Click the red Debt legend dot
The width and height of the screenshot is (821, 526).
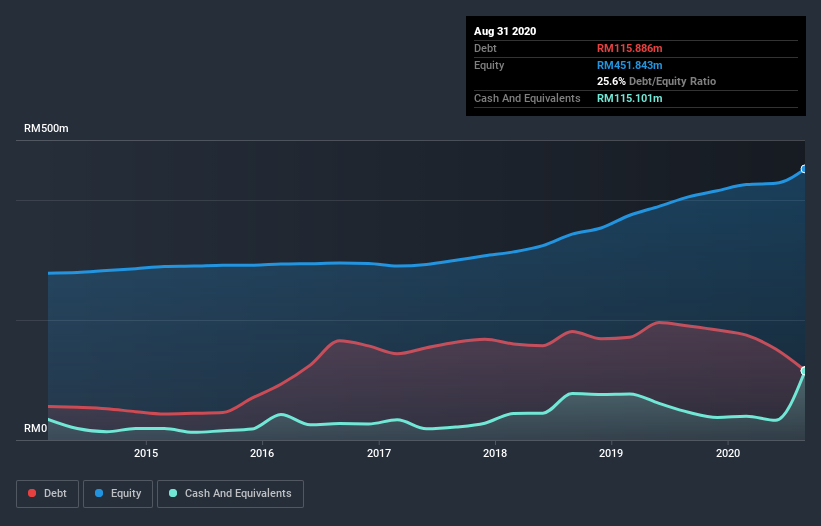click(x=32, y=493)
